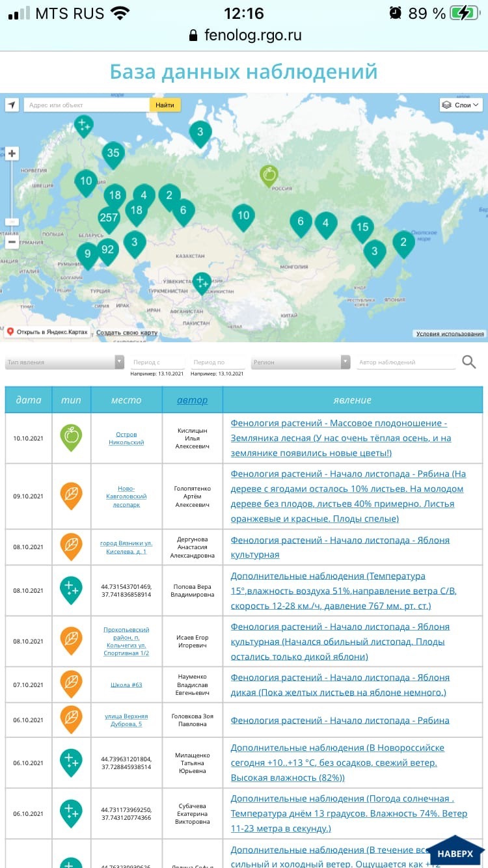Click teal sparkle icon in Субачева row

tap(71, 813)
